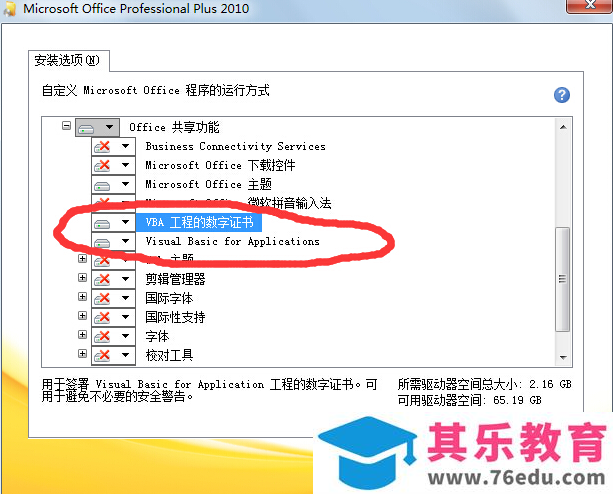Select Microsoft Office 主题 row
Image resolution: width=613 pixels, height=494 pixels.
click(x=208, y=184)
